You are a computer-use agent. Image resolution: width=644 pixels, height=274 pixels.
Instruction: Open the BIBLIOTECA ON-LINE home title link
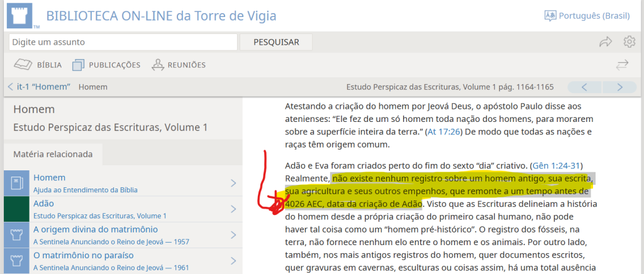point(161,16)
